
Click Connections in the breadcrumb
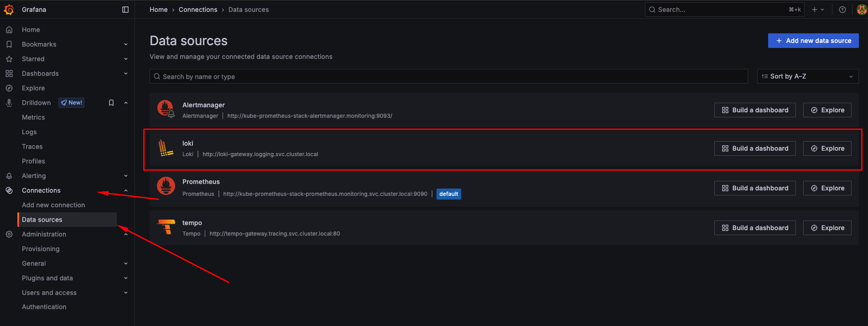point(198,10)
